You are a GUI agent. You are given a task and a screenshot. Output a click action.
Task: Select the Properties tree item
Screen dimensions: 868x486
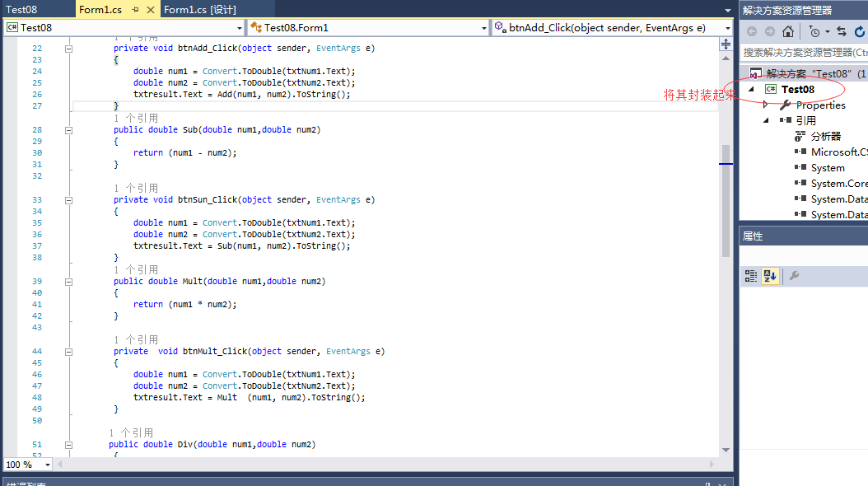[x=821, y=105]
